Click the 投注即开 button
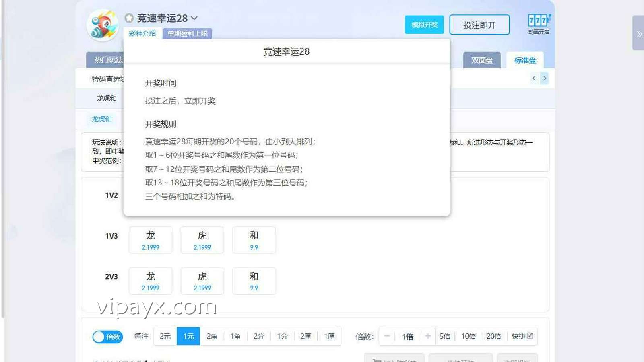This screenshot has height=362, width=644. (x=479, y=25)
